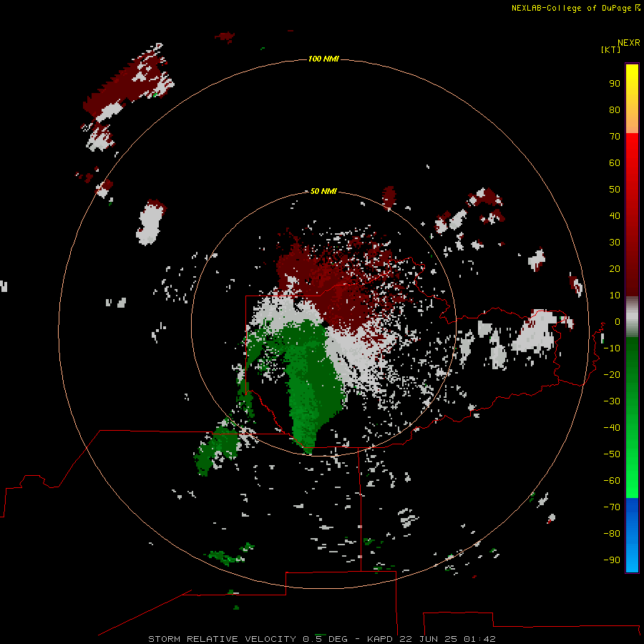Click the -50 value on the velocity scale
Image resolution: width=644 pixels, height=644 pixels.
(x=612, y=454)
